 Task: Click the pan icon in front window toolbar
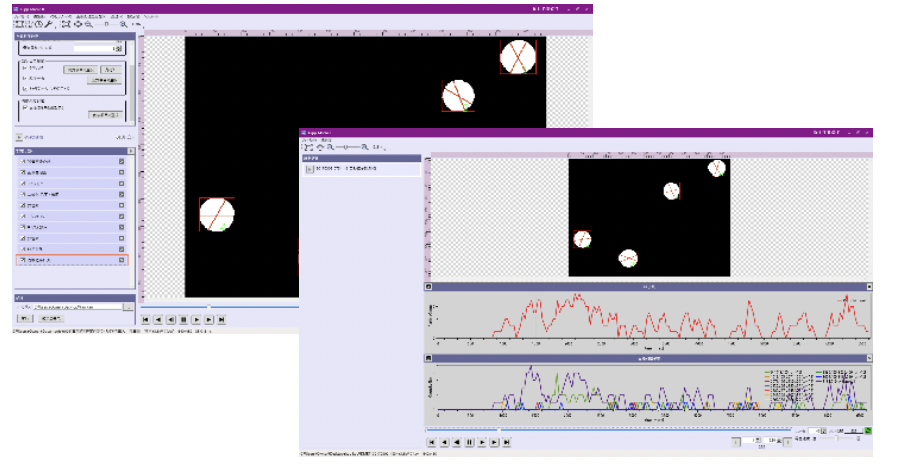coord(320,148)
